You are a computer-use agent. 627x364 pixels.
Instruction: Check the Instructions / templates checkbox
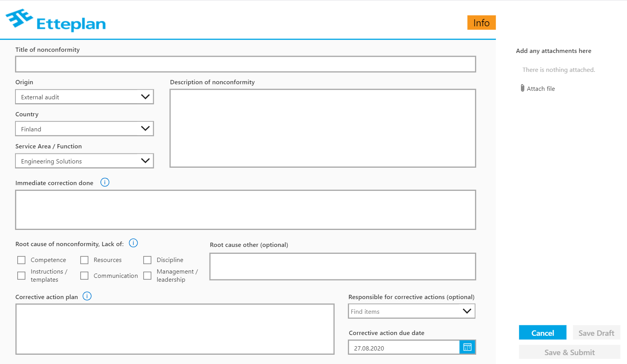[x=21, y=275]
